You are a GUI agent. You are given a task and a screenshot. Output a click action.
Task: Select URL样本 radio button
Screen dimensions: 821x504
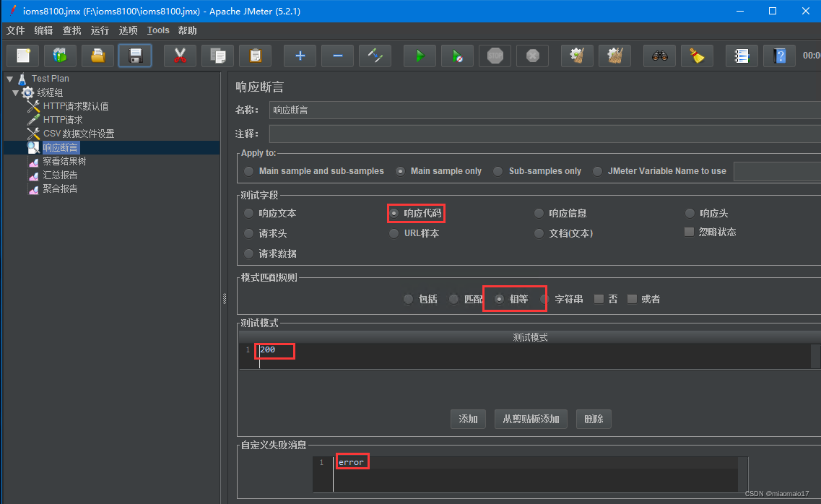coord(394,233)
